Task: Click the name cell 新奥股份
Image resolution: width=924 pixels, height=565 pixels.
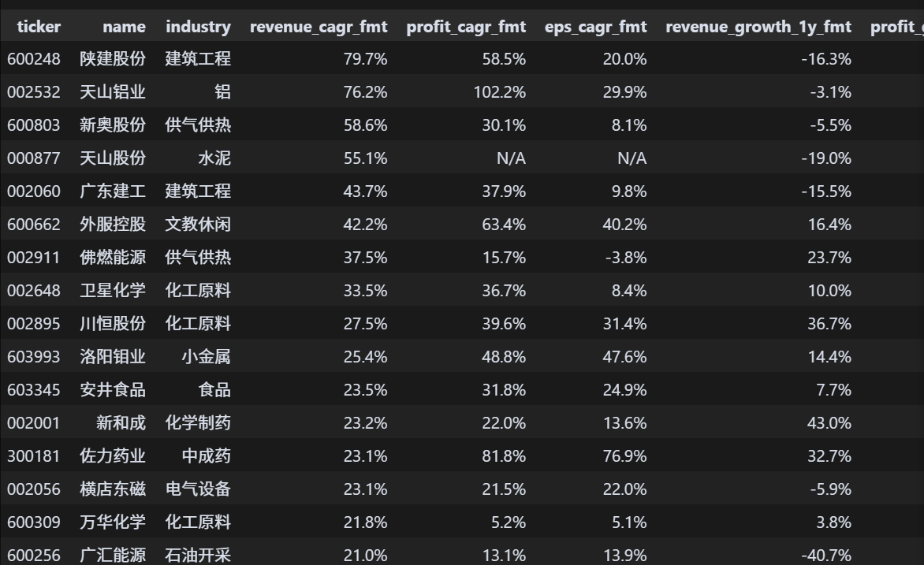Action: click(x=113, y=125)
